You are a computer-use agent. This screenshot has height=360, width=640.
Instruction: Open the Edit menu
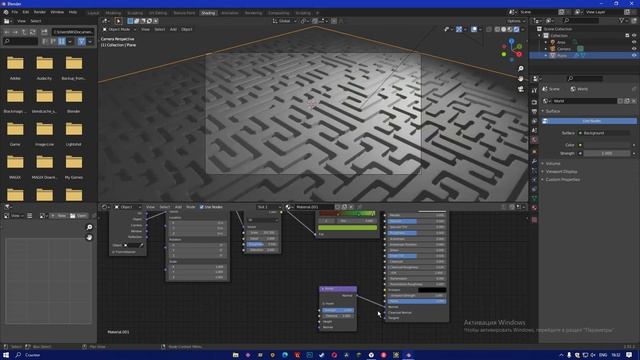pyautogui.click(x=26, y=12)
